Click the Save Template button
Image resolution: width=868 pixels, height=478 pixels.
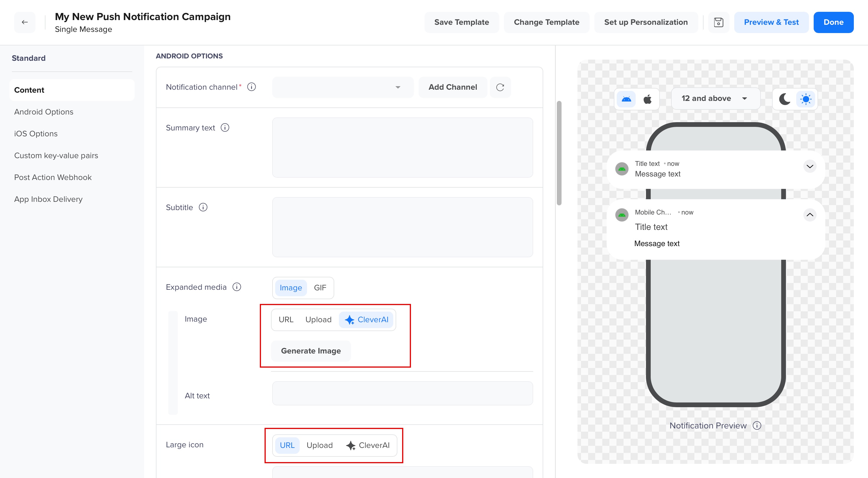point(462,22)
